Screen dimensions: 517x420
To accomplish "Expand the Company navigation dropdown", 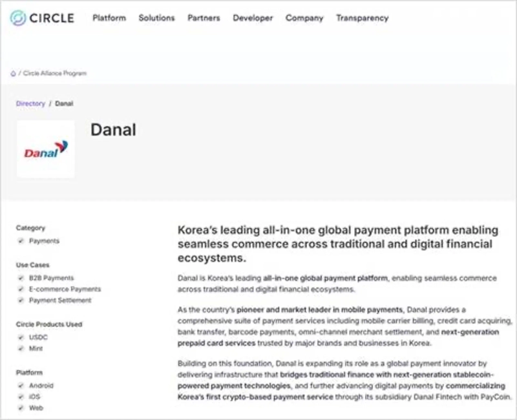I will tap(304, 18).
